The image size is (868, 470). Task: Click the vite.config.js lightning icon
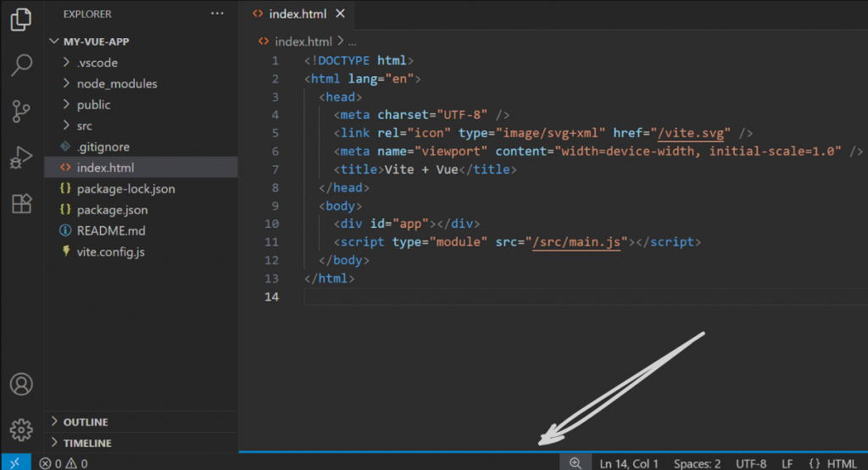[66, 251]
